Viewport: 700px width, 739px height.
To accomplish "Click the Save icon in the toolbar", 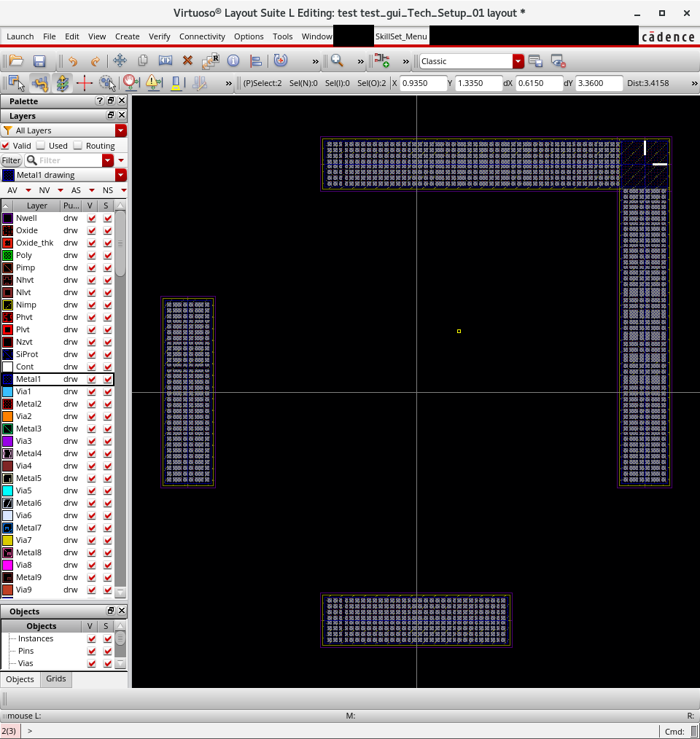I will click(39, 61).
